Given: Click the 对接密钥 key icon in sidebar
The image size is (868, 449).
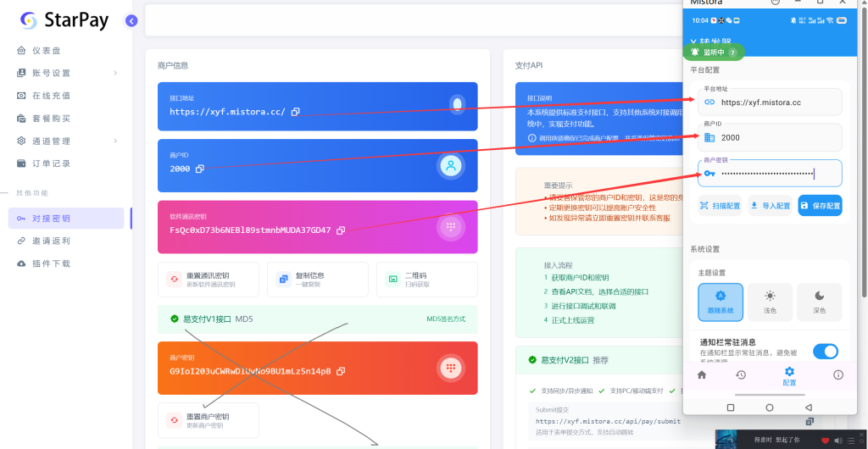Looking at the screenshot, I should coord(21,219).
